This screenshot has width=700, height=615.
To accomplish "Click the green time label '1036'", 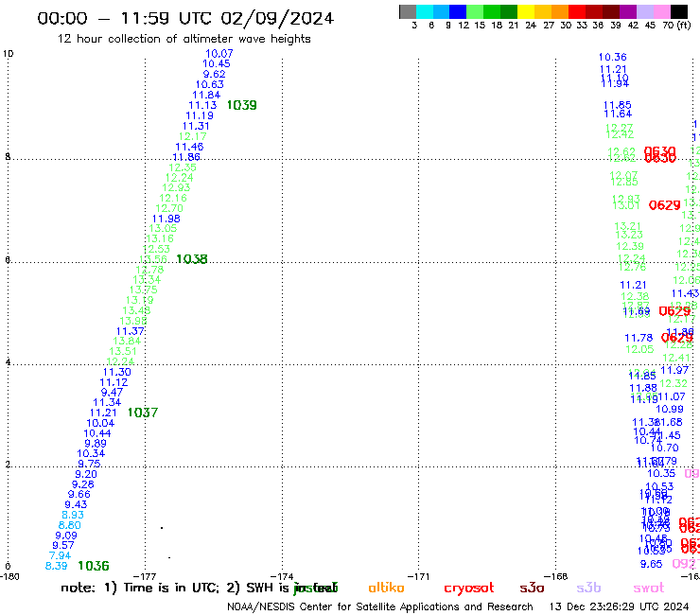I will tap(94, 567).
